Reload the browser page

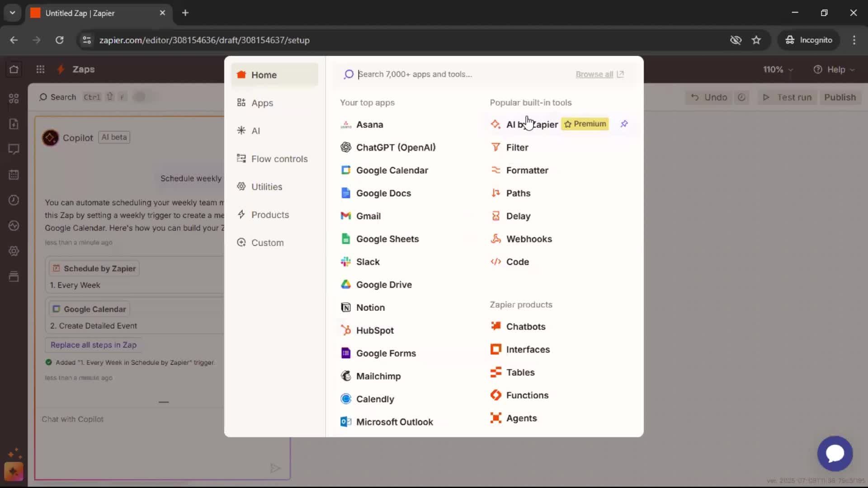point(59,40)
